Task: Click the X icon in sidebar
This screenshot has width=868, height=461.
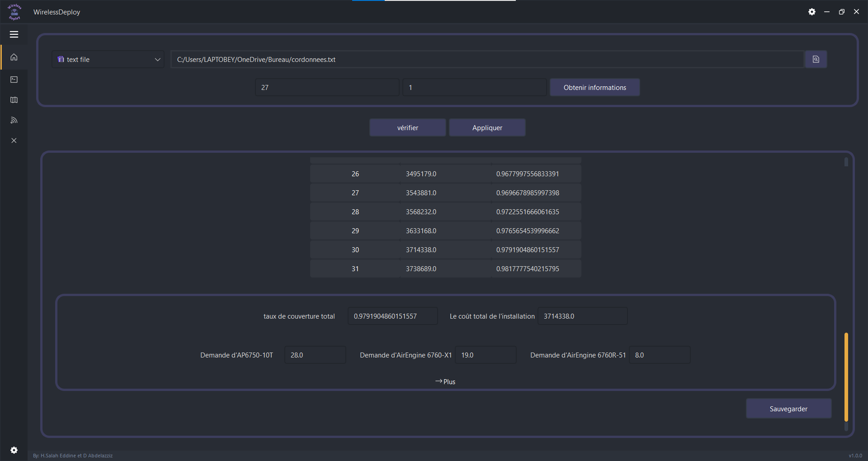Action: (14, 141)
